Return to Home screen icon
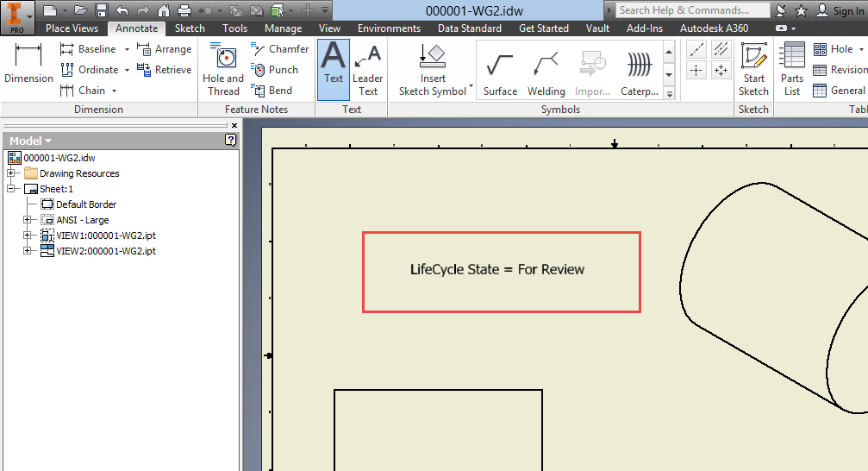This screenshot has width=868, height=471. (x=164, y=10)
